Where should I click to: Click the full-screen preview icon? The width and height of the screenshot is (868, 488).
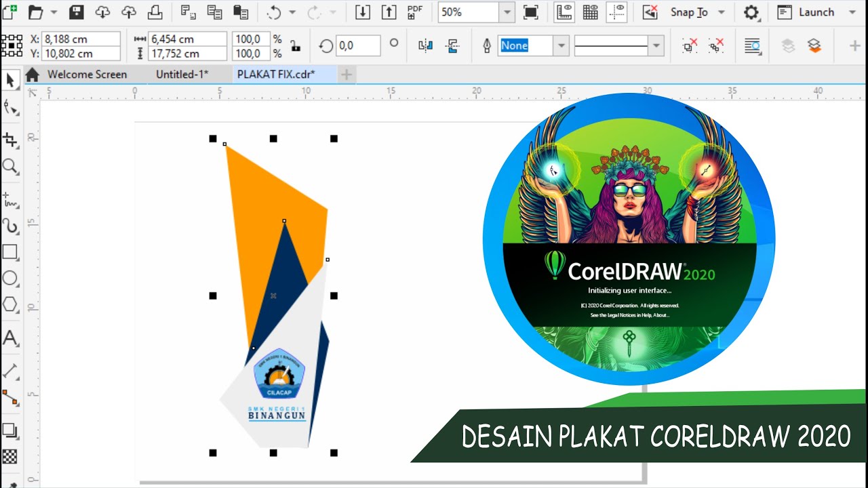pos(531,12)
